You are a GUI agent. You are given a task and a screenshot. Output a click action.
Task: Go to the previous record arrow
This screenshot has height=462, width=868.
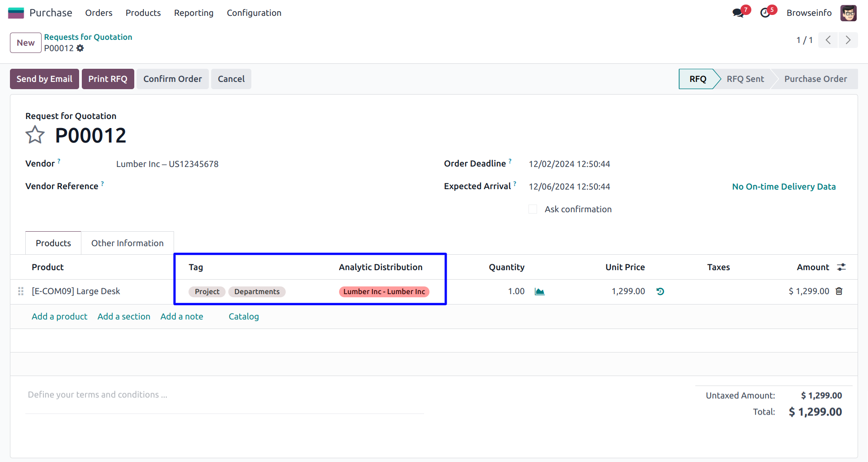pyautogui.click(x=828, y=40)
